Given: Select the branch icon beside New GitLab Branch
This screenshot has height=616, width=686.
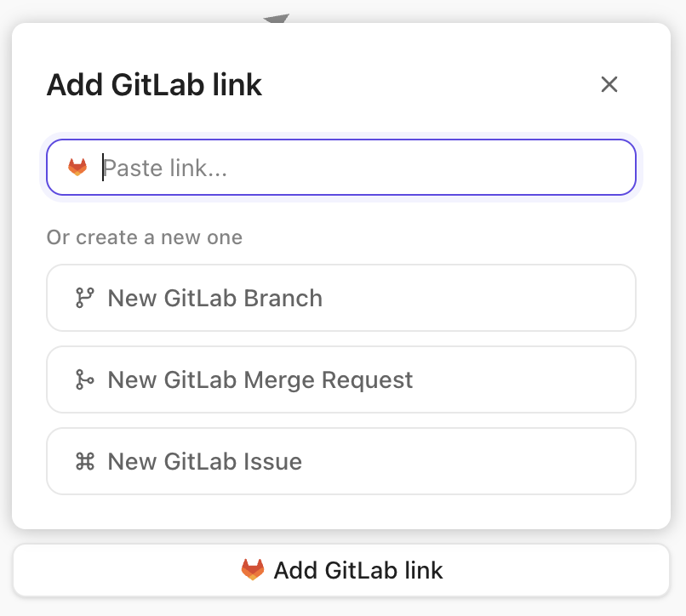Looking at the screenshot, I should pyautogui.click(x=83, y=298).
